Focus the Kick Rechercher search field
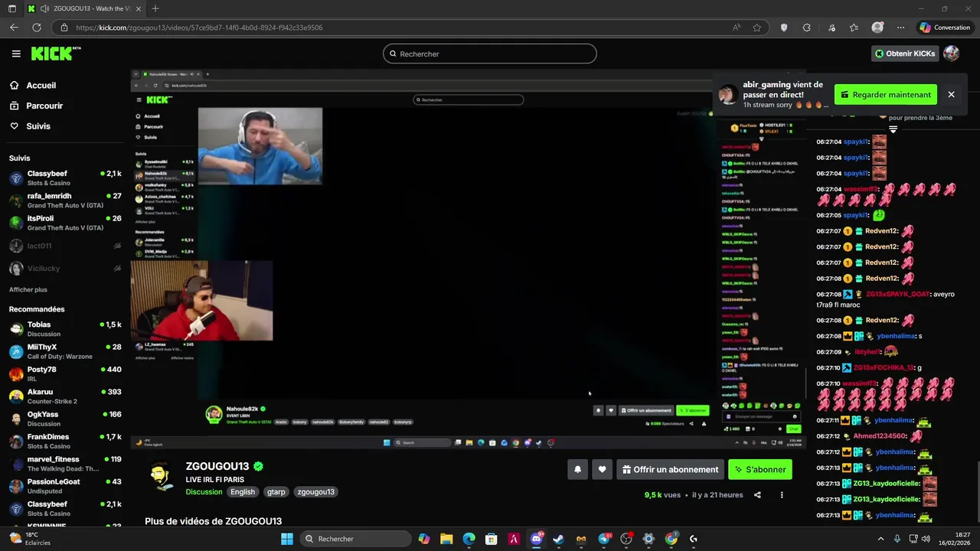The width and height of the screenshot is (980, 551). [490, 54]
